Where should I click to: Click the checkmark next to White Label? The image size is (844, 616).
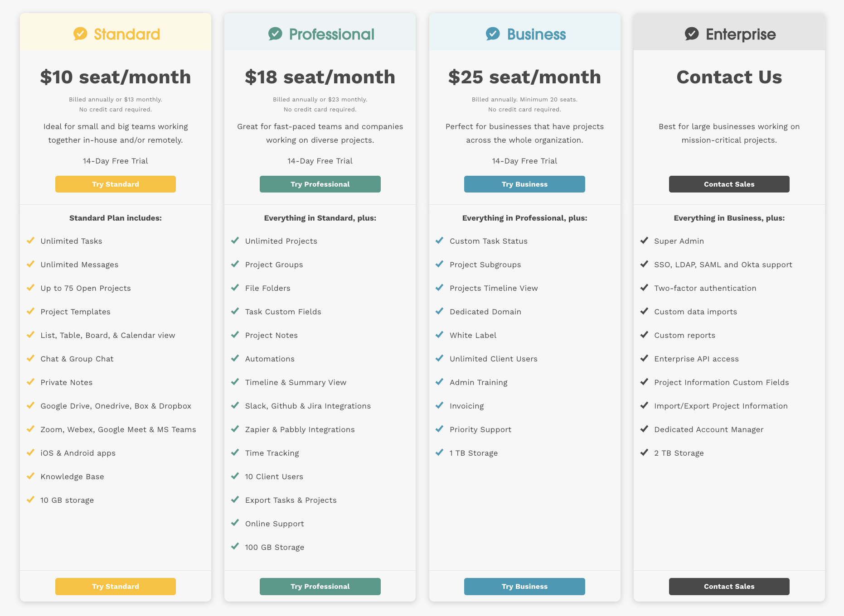point(439,335)
